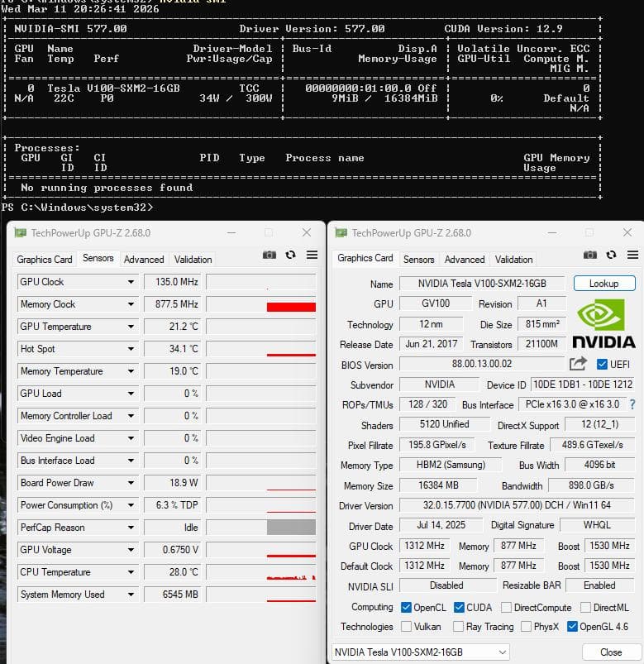Click the BIOS Version 88.00.13.00.02 field
The width and height of the screenshot is (644, 664).
click(x=482, y=364)
